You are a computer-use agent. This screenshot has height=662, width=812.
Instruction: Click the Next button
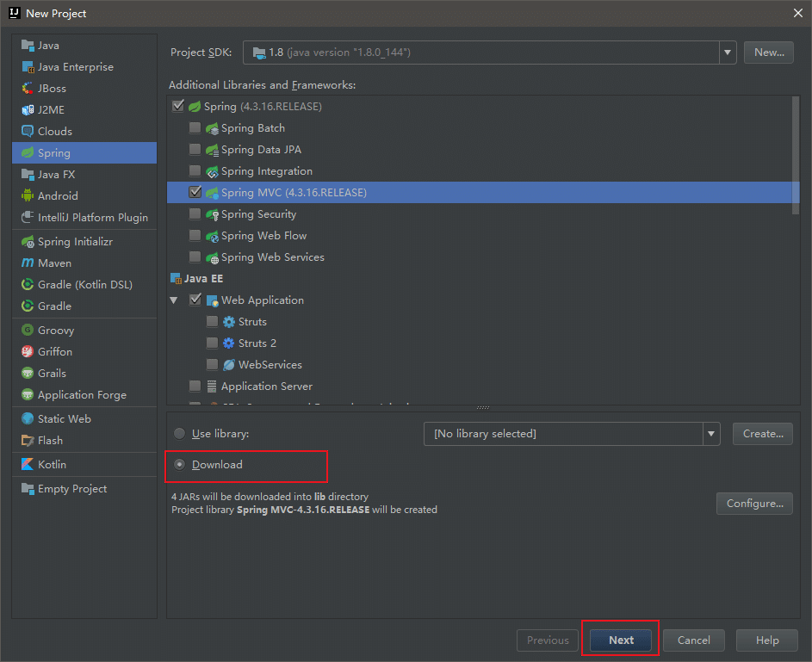(x=621, y=640)
